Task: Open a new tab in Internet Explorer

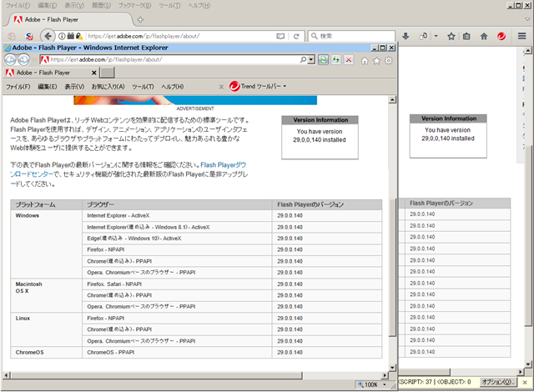Action: (108, 73)
